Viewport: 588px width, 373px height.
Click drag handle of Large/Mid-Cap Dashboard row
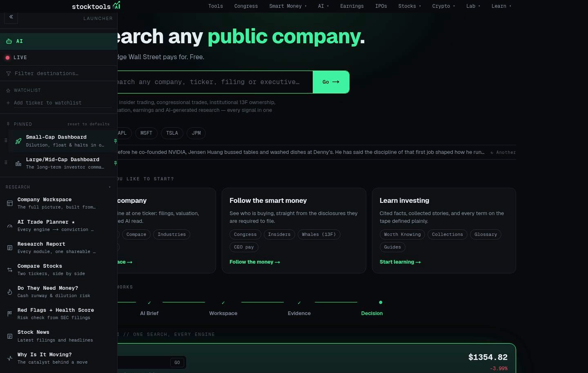pyautogui.click(x=6, y=162)
